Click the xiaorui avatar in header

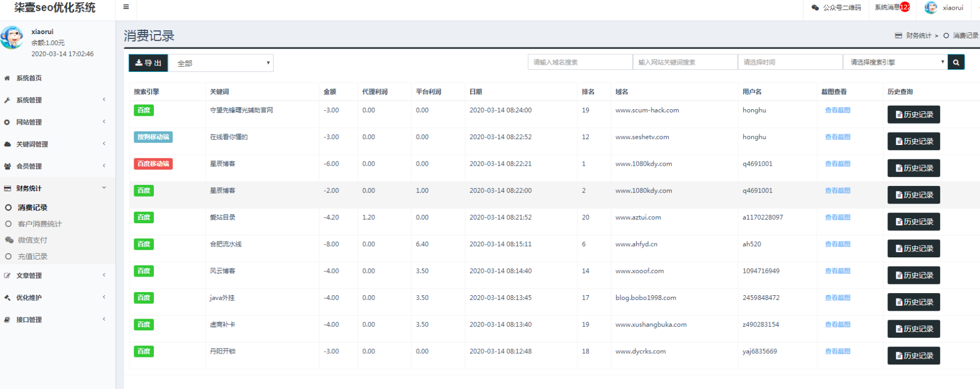931,7
